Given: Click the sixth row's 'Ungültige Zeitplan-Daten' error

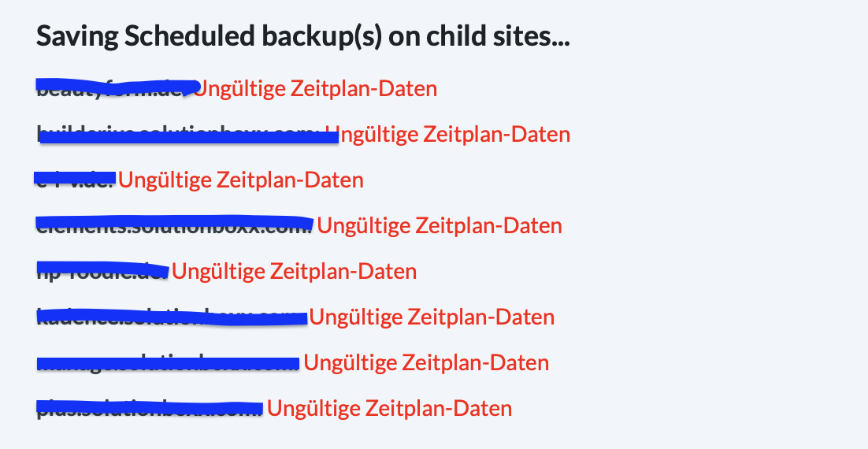Looking at the screenshot, I should [432, 317].
